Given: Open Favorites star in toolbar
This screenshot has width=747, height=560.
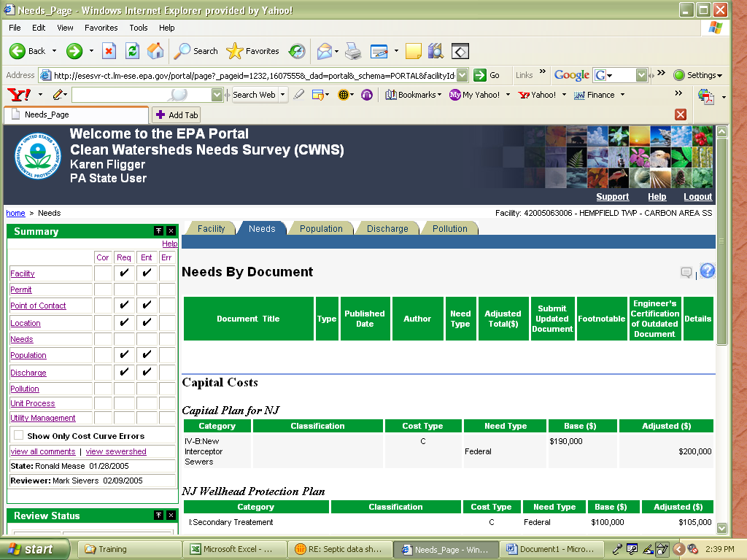Looking at the screenshot, I should [234, 51].
